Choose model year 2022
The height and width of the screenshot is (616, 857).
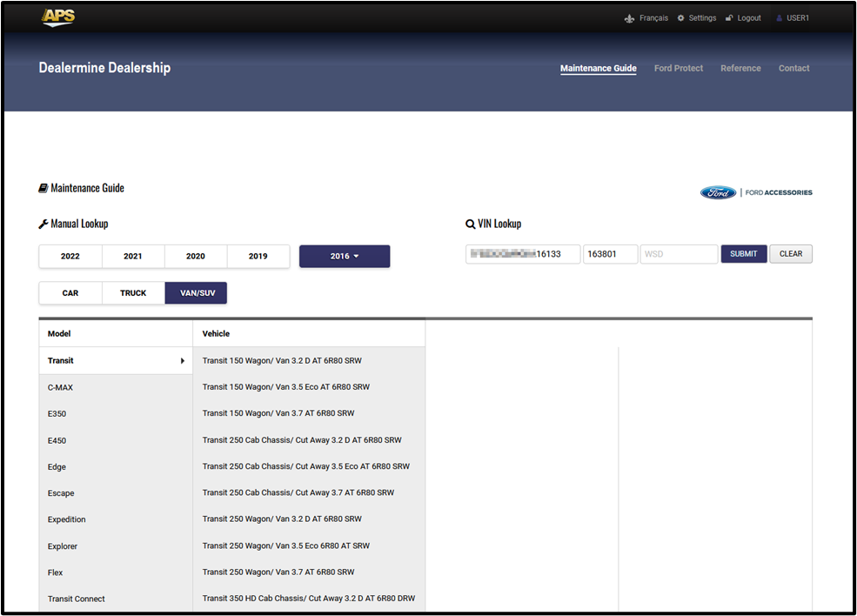(70, 257)
